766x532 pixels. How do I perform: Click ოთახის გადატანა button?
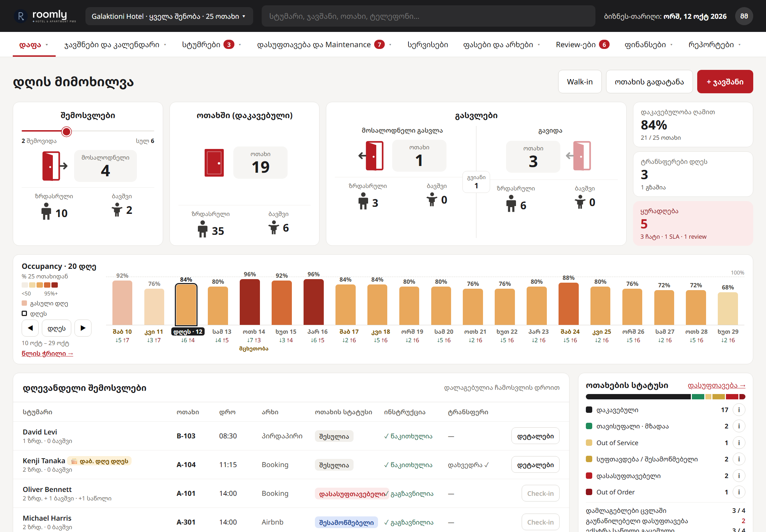[x=649, y=82]
